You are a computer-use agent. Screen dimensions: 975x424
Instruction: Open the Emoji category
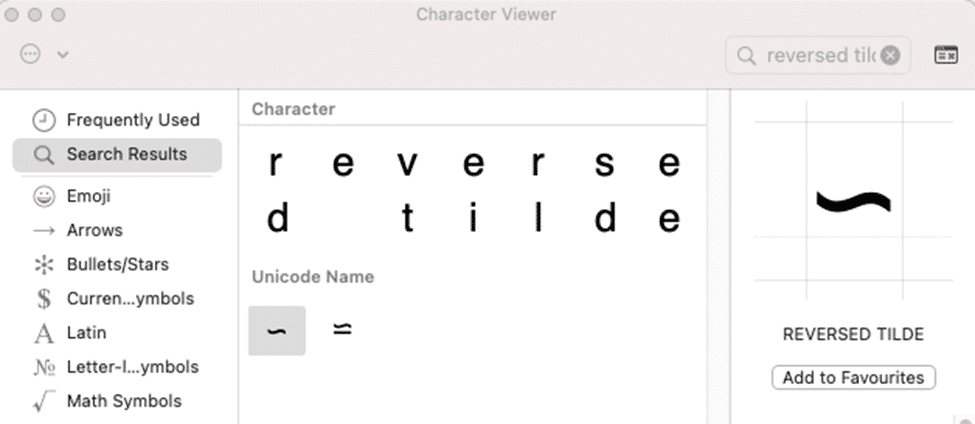pyautogui.click(x=88, y=196)
